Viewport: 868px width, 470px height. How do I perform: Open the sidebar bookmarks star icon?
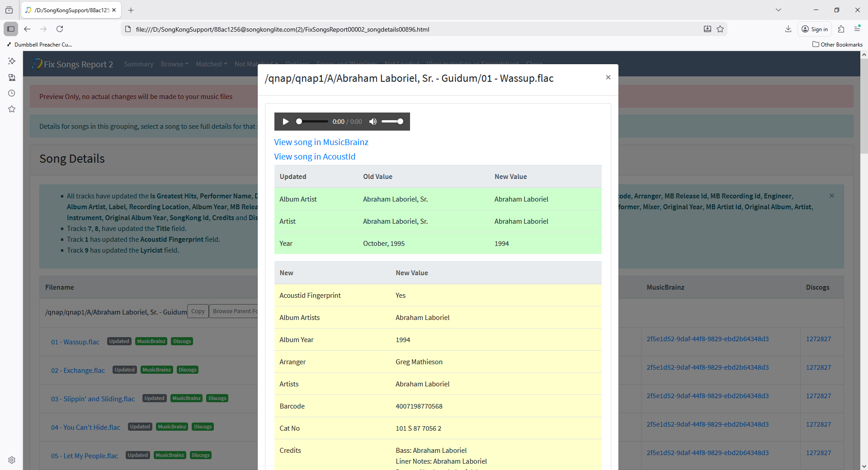[12, 109]
